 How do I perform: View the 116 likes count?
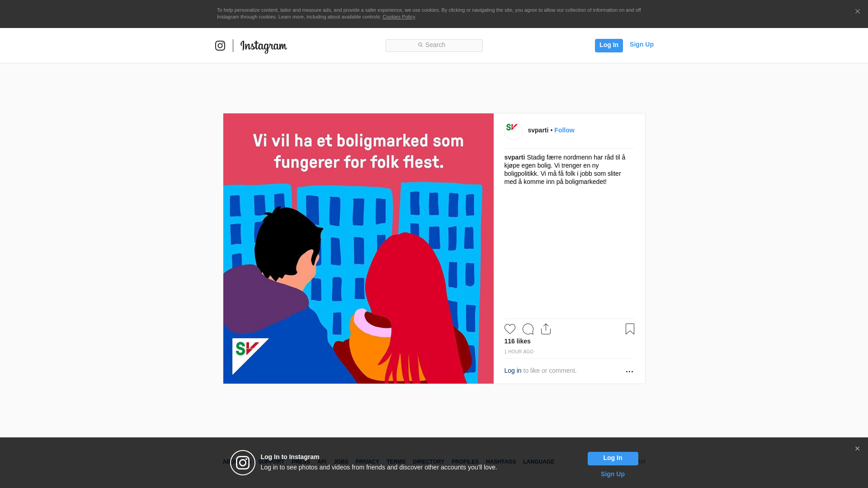[517, 341]
